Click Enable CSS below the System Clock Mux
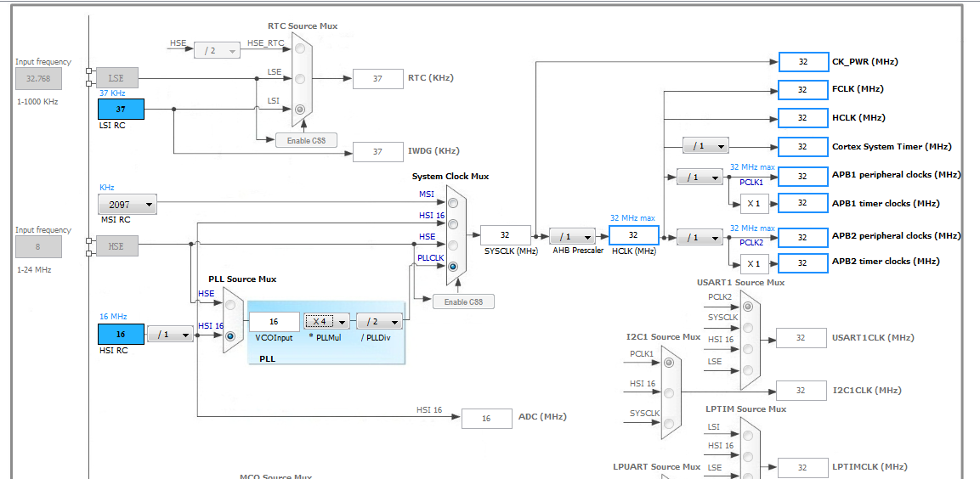 (463, 301)
